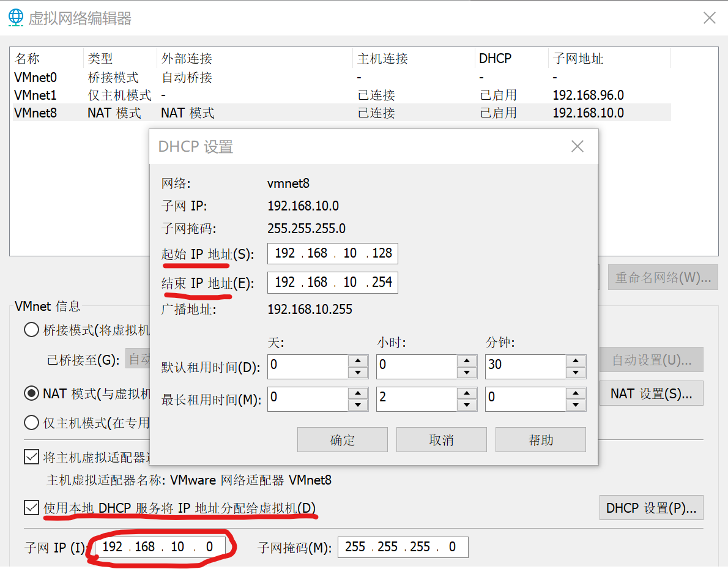
Task: Click the 名称 column header
Action: 47,58
